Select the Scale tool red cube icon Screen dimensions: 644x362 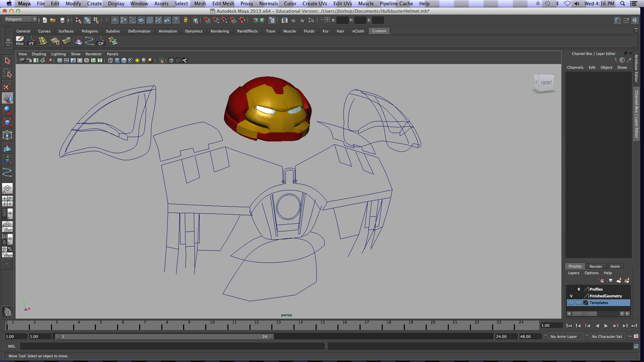(x=7, y=123)
